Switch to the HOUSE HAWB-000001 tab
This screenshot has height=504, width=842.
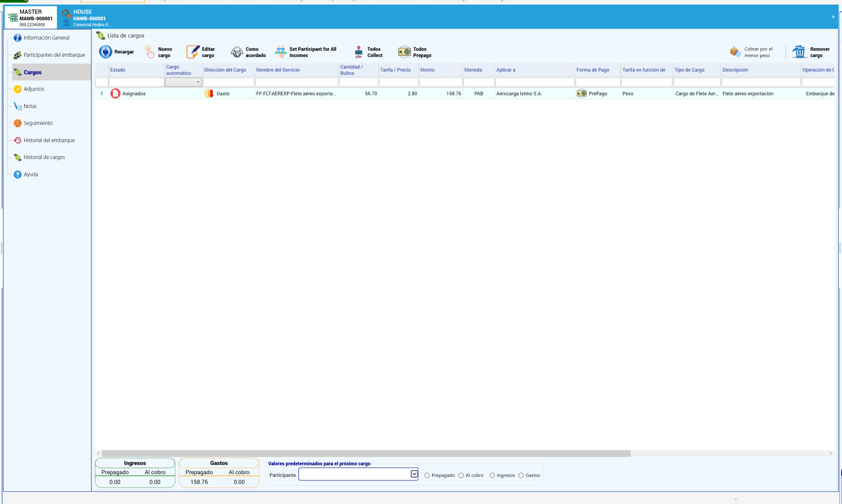(x=87, y=18)
